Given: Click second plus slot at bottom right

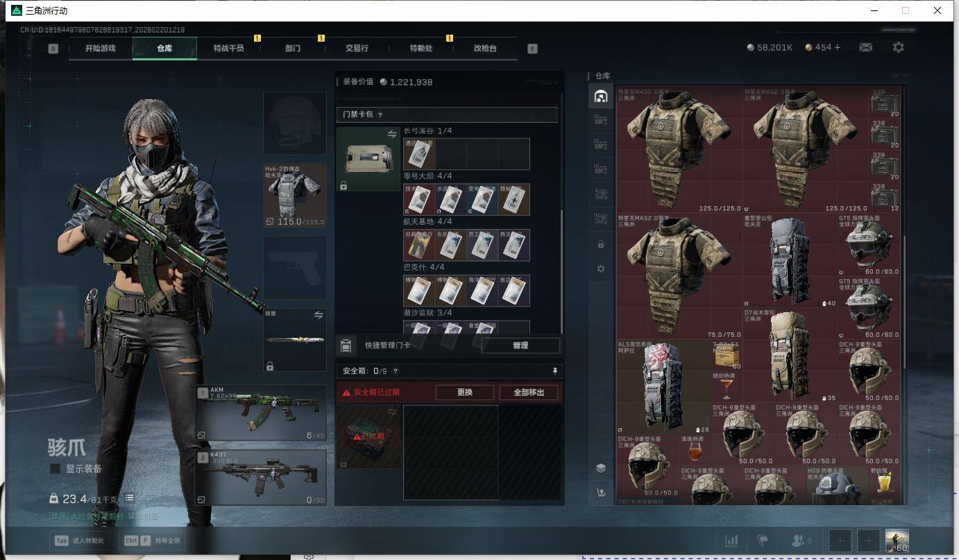Looking at the screenshot, I should click(868, 541).
